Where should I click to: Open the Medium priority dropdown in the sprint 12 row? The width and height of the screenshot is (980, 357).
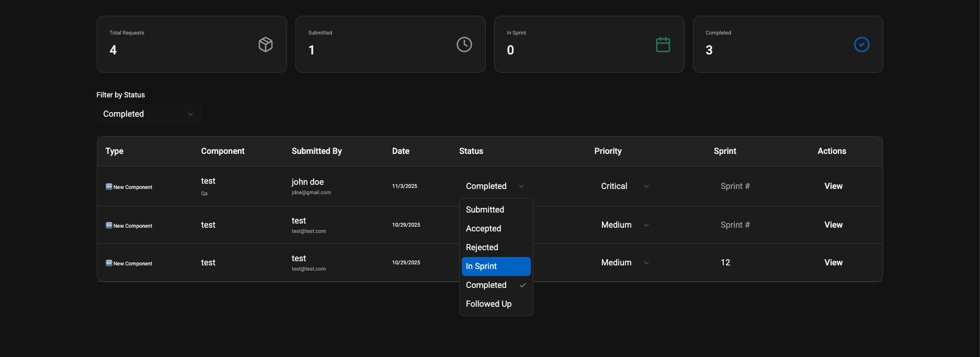[x=625, y=263]
